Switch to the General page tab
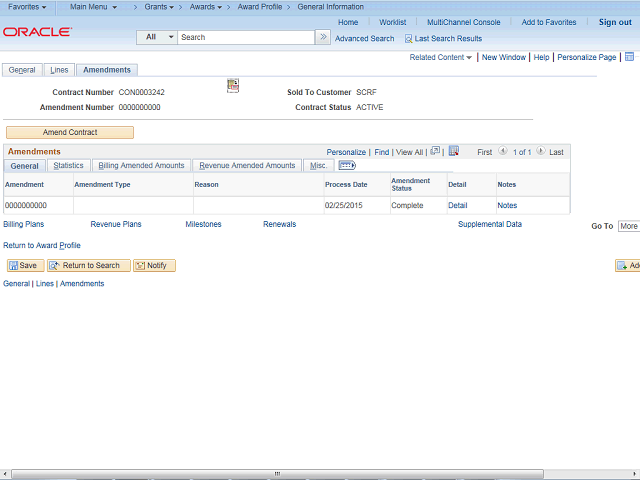 point(22,70)
